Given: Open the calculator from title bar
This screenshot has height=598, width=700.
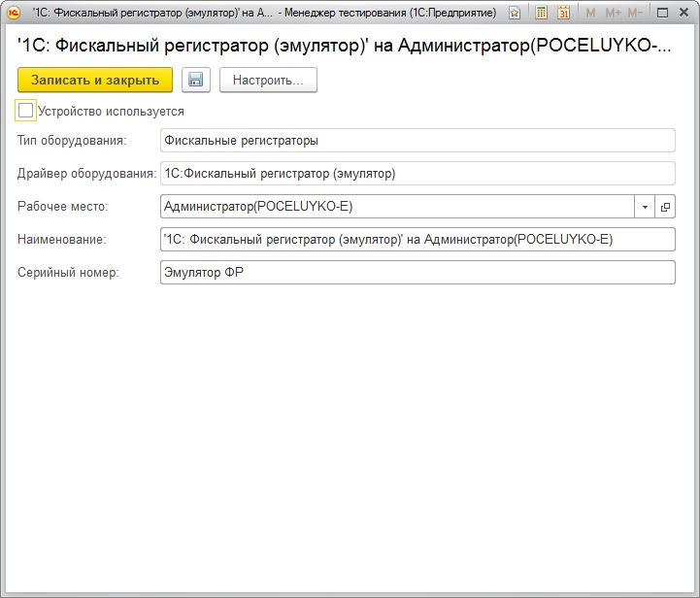Looking at the screenshot, I should pos(541,14).
